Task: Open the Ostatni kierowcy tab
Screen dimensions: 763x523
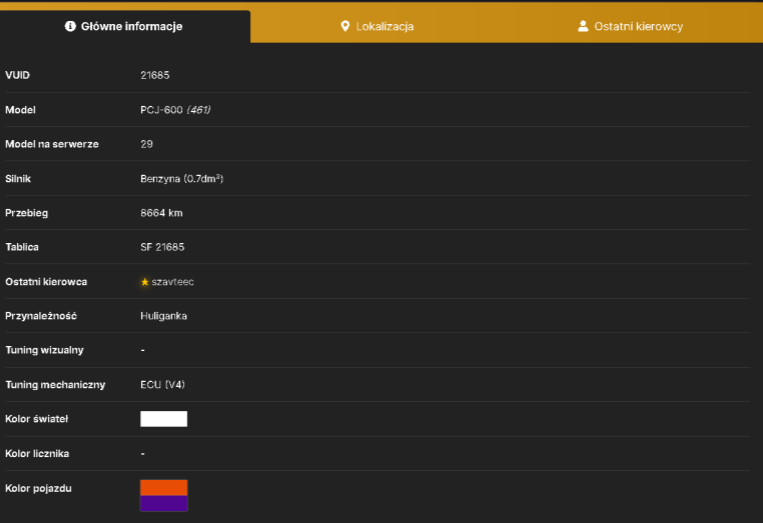Action: [x=631, y=26]
